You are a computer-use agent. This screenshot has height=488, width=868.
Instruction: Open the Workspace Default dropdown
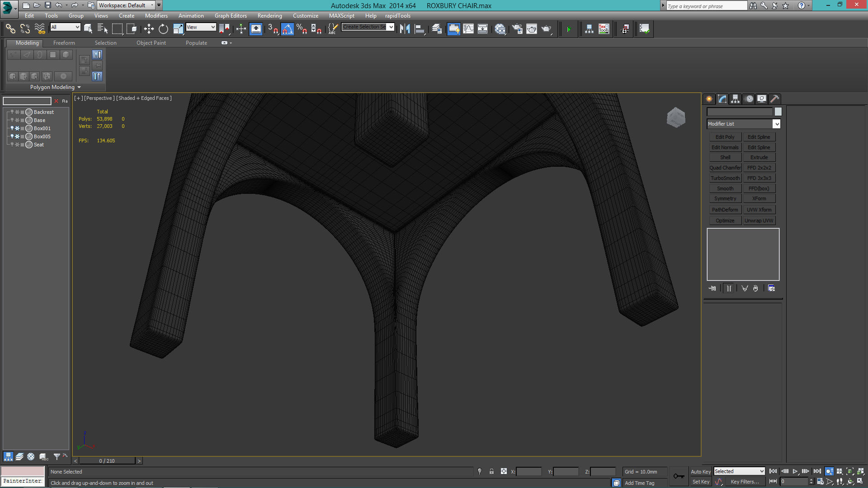click(x=126, y=5)
